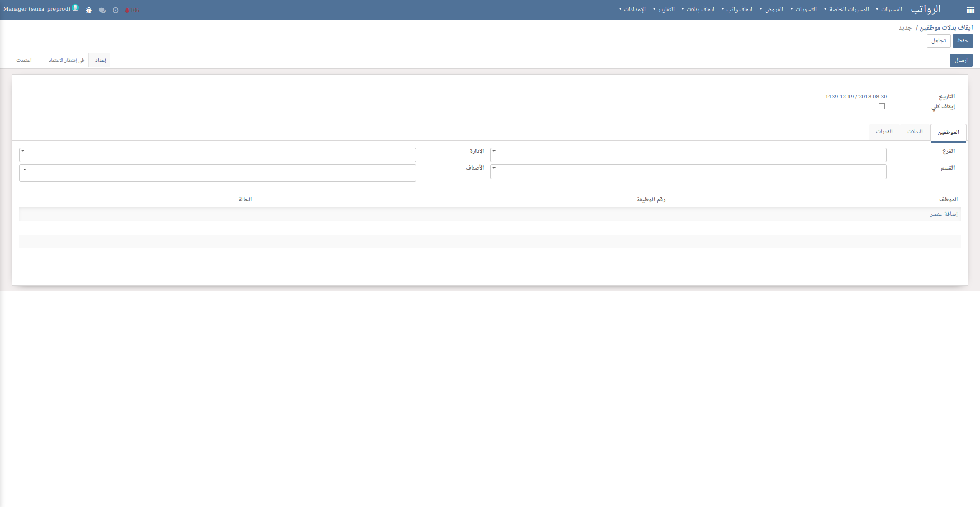The height and width of the screenshot is (507, 980).
Task: Expand the القسم dropdown field
Action: tap(688, 171)
